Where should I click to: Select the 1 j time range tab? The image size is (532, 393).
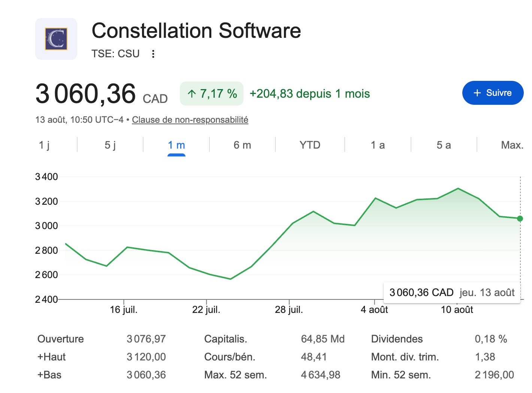[x=44, y=145]
